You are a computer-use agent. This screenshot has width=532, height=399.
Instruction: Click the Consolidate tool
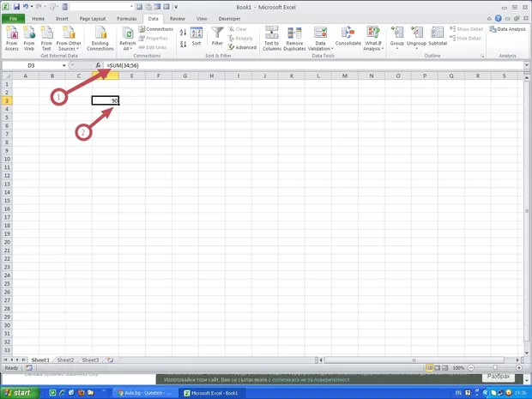[348, 37]
